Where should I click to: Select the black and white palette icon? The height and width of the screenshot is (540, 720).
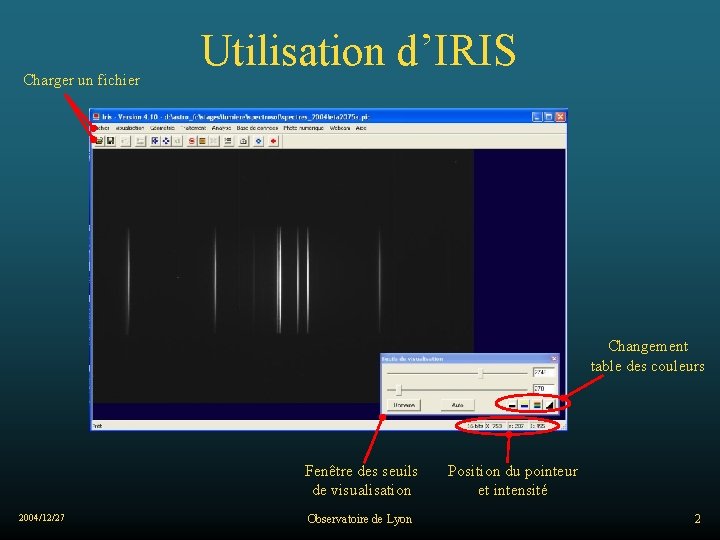pos(512,405)
